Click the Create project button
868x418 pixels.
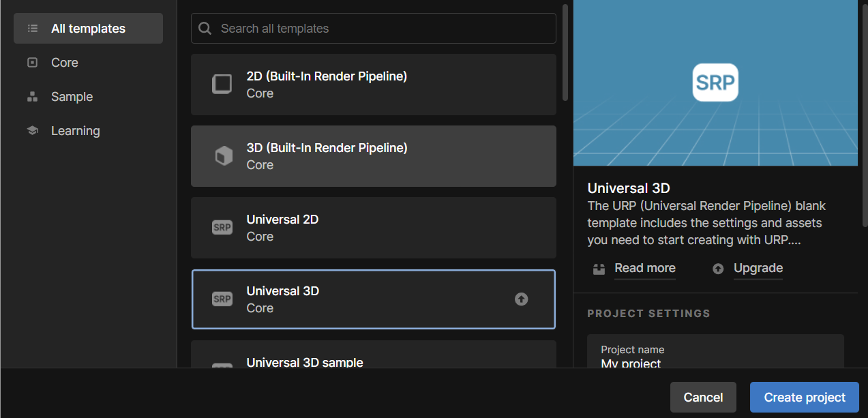coord(805,397)
